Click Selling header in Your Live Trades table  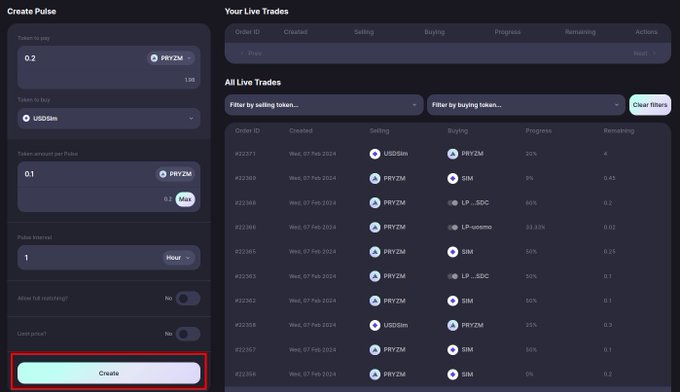pos(363,32)
